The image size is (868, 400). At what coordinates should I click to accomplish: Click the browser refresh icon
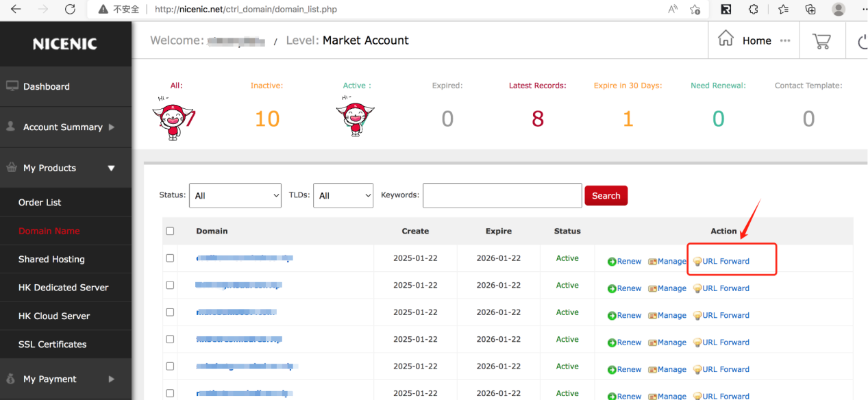pyautogui.click(x=70, y=10)
